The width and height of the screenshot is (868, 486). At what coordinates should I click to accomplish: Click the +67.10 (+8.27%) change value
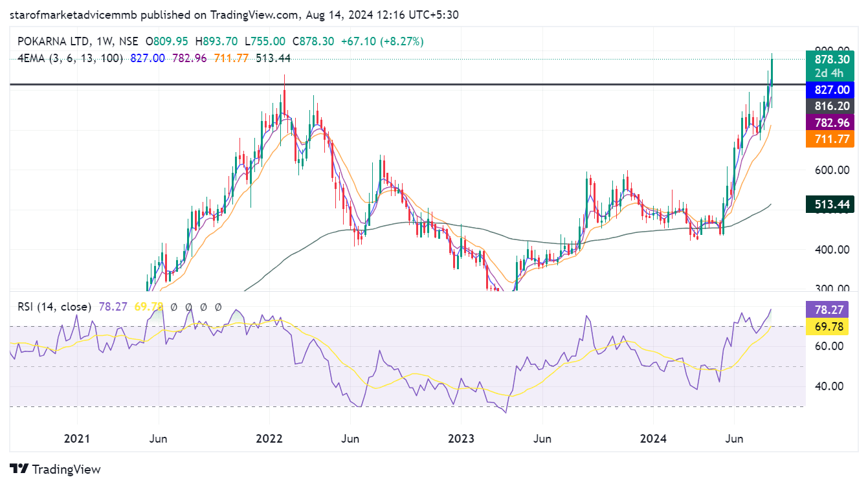[x=383, y=41]
